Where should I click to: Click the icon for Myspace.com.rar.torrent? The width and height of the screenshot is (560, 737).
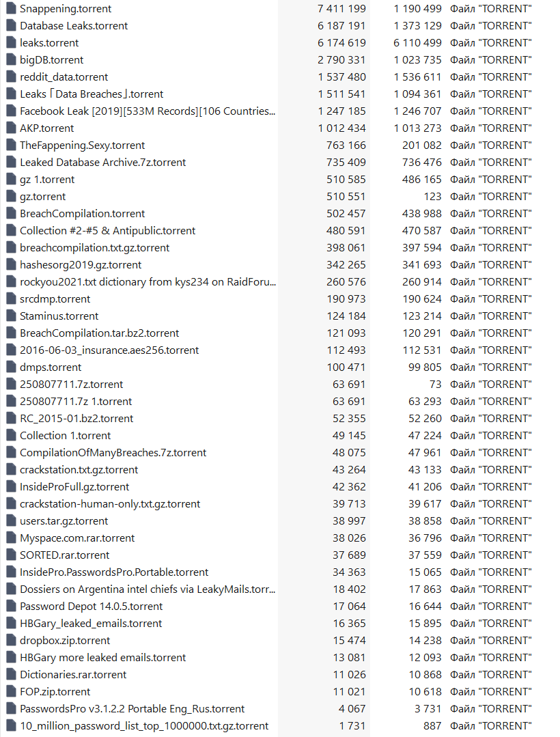click(x=12, y=538)
